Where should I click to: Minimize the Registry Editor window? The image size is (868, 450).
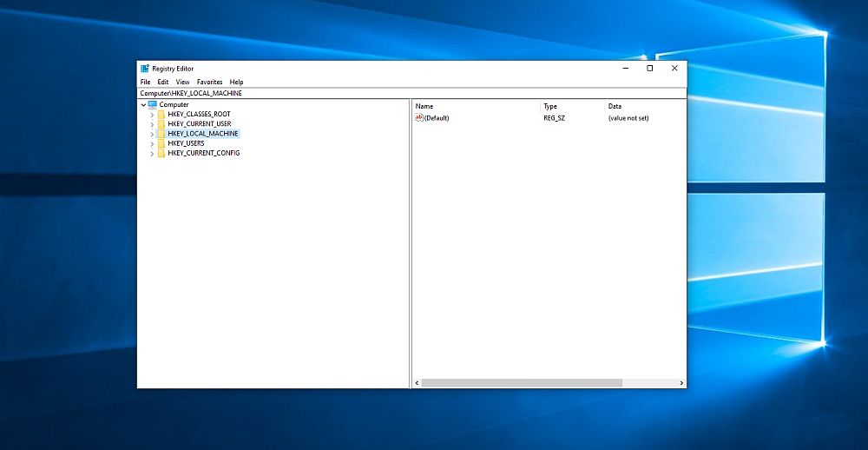pyautogui.click(x=626, y=69)
